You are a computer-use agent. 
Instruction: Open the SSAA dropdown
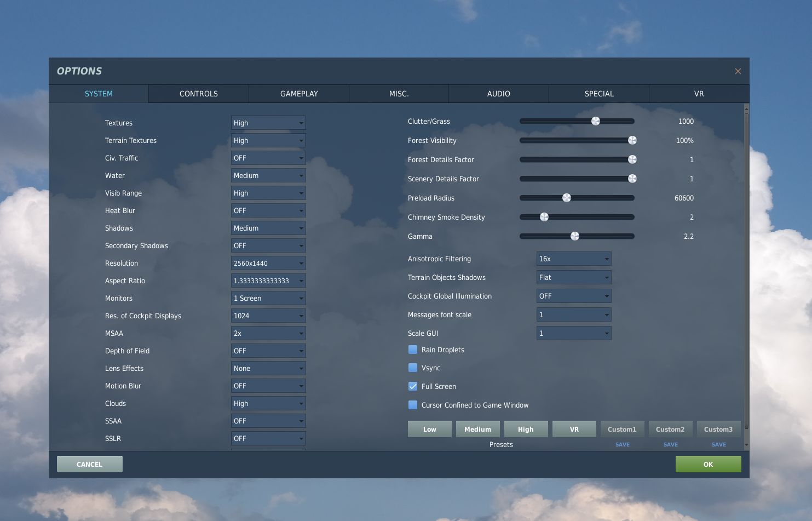(x=268, y=421)
